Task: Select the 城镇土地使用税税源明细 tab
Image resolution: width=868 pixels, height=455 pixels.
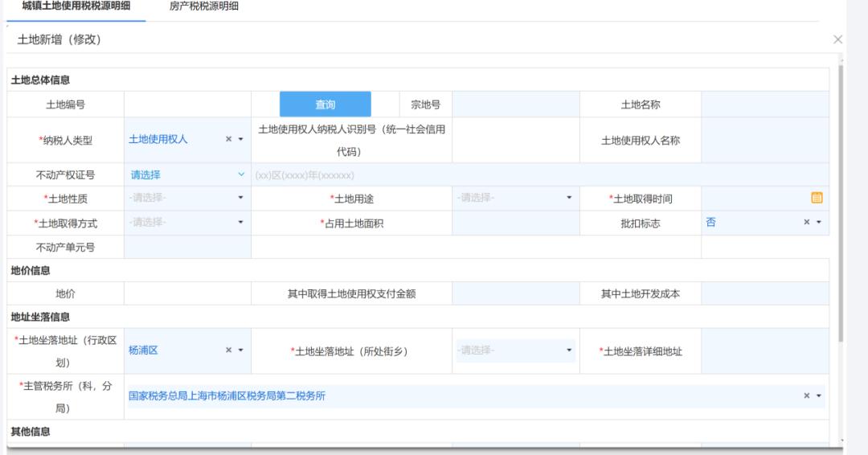Action: click(76, 6)
